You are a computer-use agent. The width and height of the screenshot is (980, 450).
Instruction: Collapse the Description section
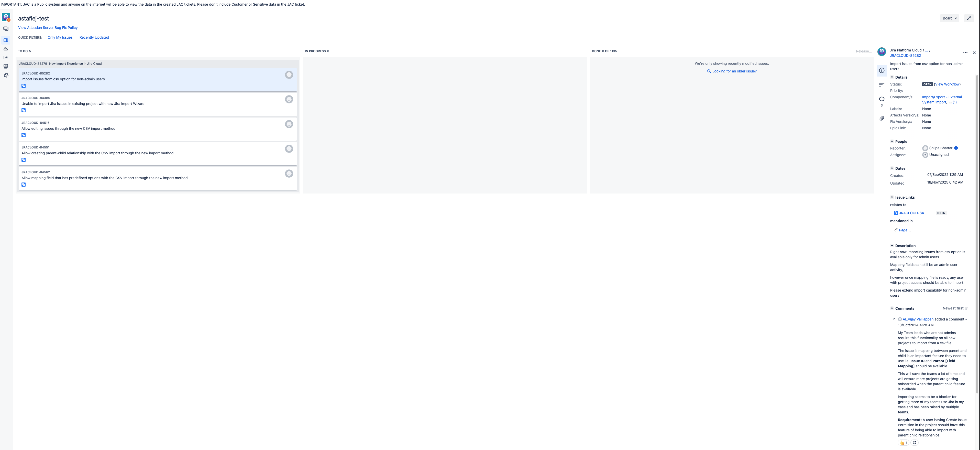pyautogui.click(x=892, y=245)
